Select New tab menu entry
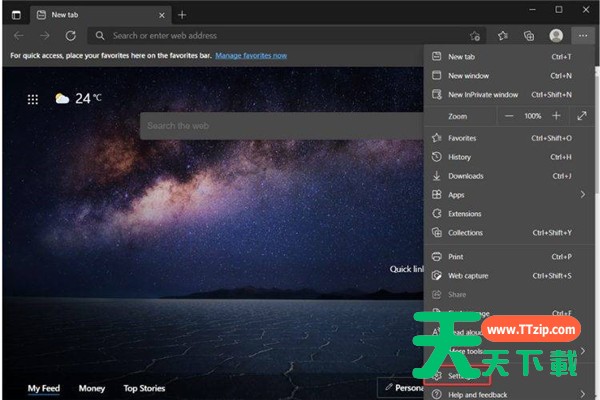600x400 pixels. tap(510, 57)
